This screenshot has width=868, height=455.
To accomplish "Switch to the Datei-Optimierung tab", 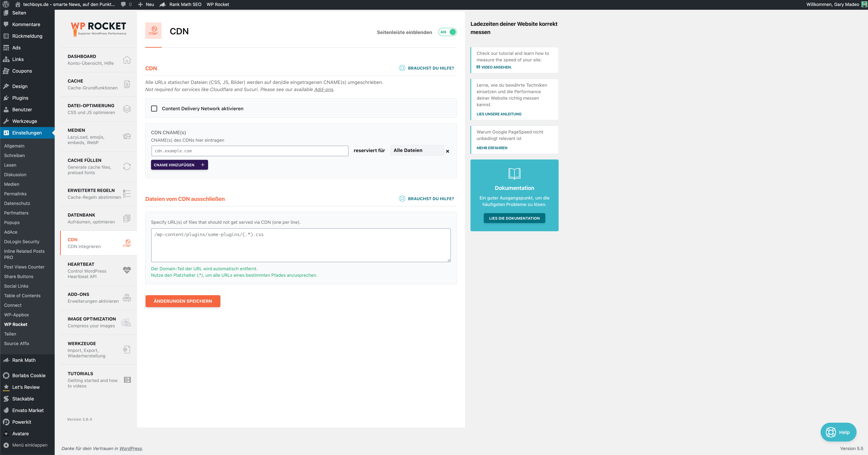I will pos(98,109).
